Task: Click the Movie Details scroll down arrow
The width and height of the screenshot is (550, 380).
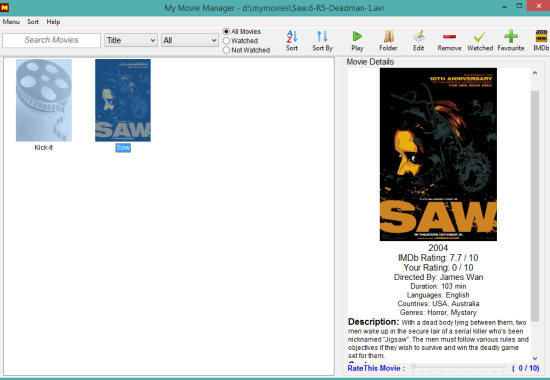Action: (x=535, y=358)
